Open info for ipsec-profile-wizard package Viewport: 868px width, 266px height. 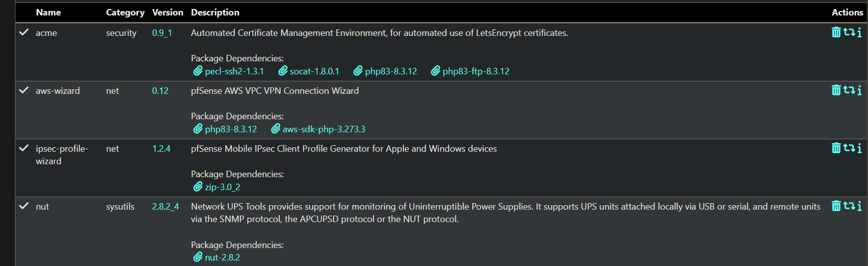(x=859, y=148)
